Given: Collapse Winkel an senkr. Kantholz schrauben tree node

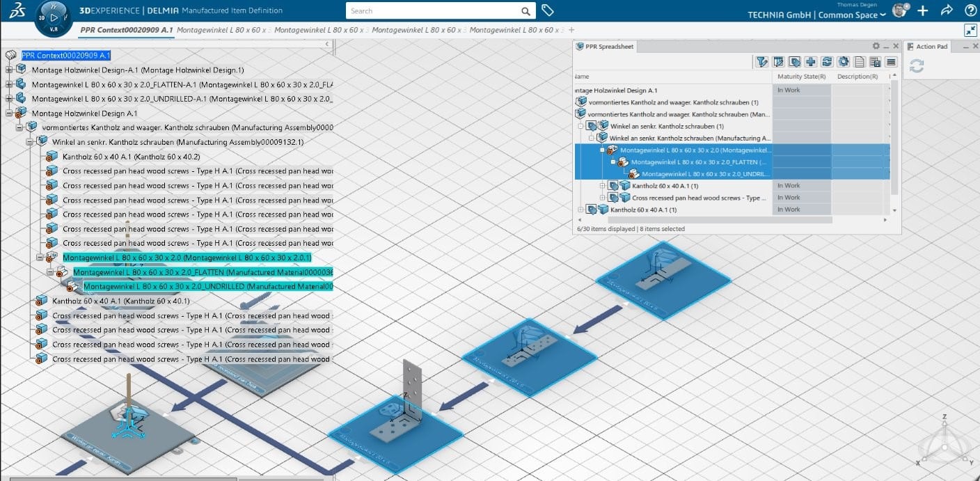Looking at the screenshot, I should (x=29, y=142).
